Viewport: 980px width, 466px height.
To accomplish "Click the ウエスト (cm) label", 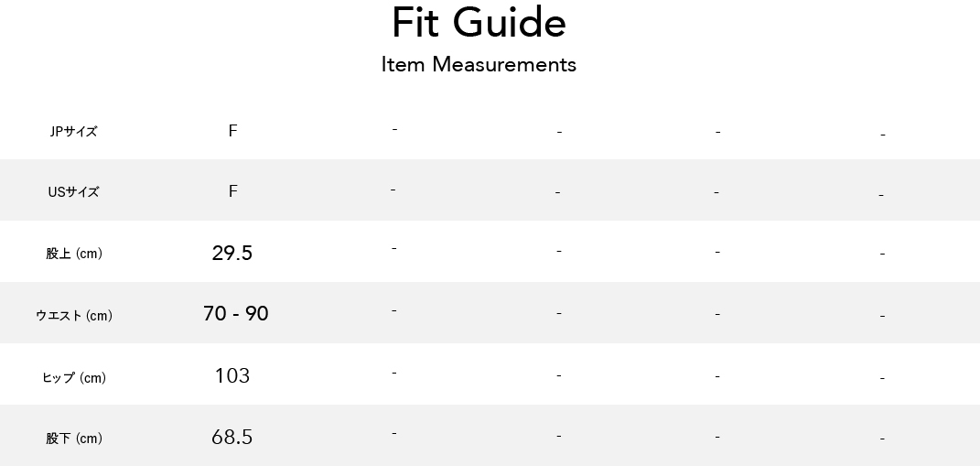I will [x=74, y=315].
